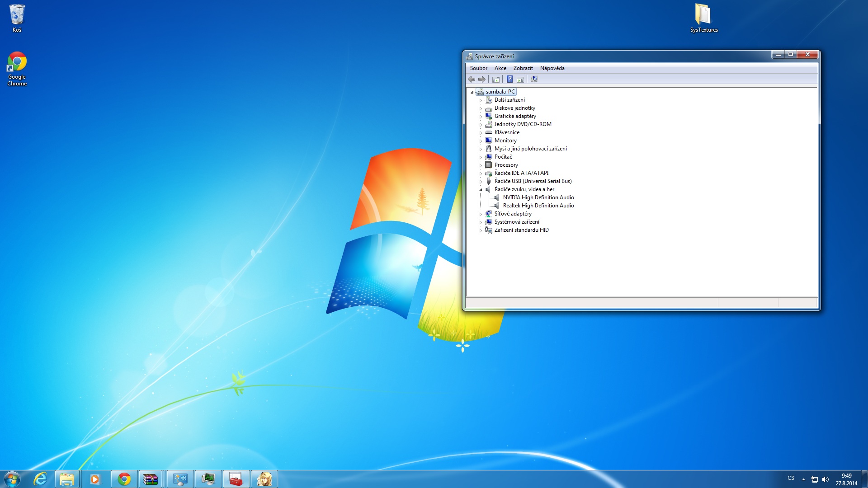The image size is (868, 488).
Task: Select the Jednotky DVD/CD-ROM disc drive icon
Action: click(x=489, y=124)
